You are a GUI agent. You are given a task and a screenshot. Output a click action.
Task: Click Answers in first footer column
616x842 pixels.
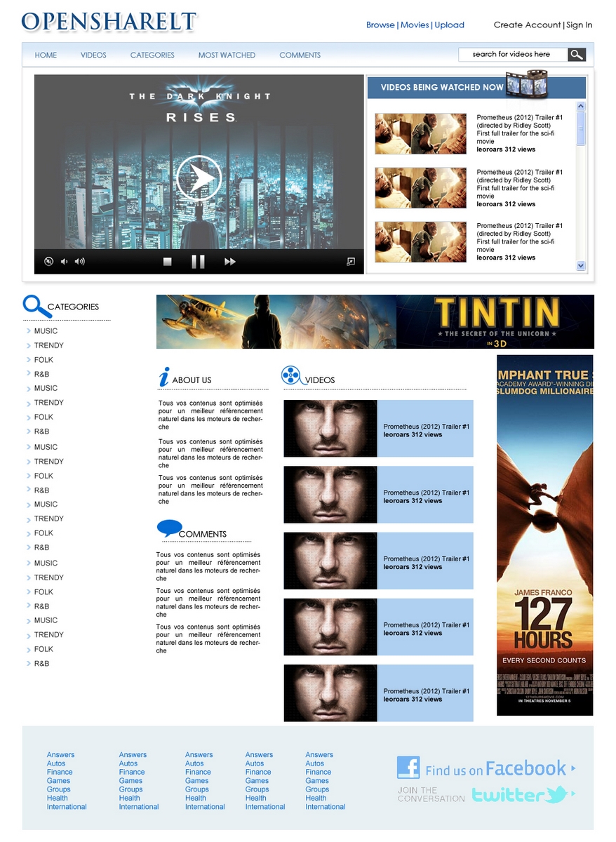click(x=60, y=755)
